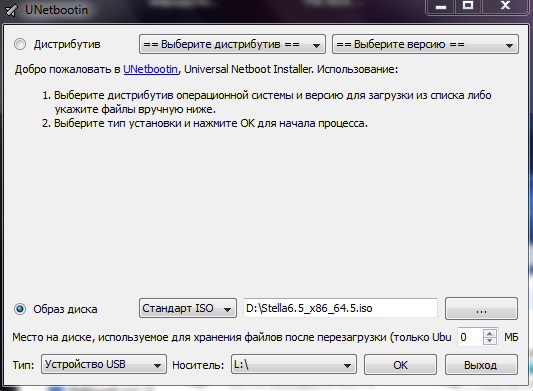Click the 'Носитель:' label
Image resolution: width=533 pixels, height=391 pixels.
pyautogui.click(x=198, y=365)
